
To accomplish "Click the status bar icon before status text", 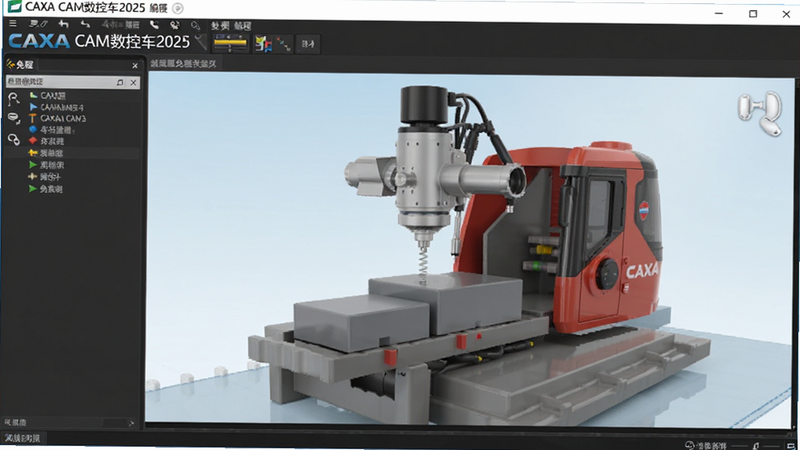I will 690,445.
